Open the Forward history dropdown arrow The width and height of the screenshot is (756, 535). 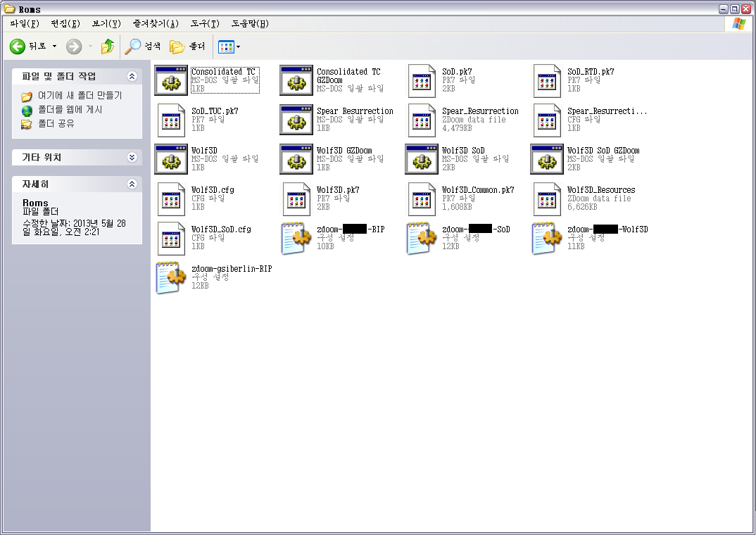(90, 46)
